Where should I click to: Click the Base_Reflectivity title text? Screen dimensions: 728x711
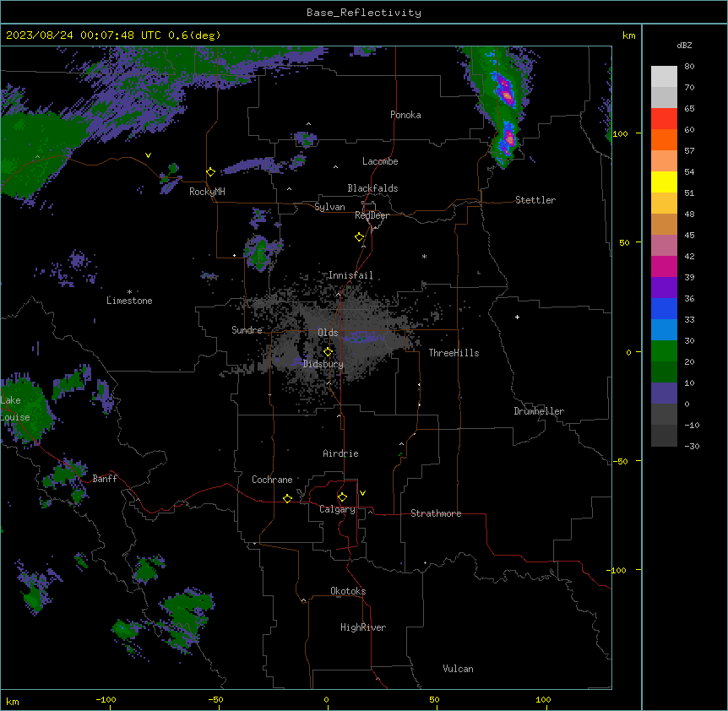coord(364,13)
